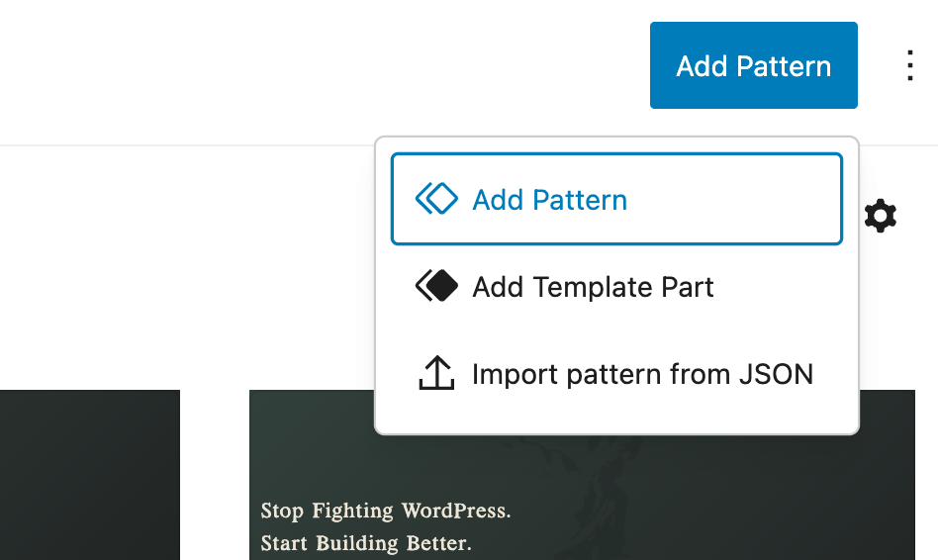Image resolution: width=938 pixels, height=560 pixels.
Task: Open the three-dot options menu
Action: pos(910,65)
